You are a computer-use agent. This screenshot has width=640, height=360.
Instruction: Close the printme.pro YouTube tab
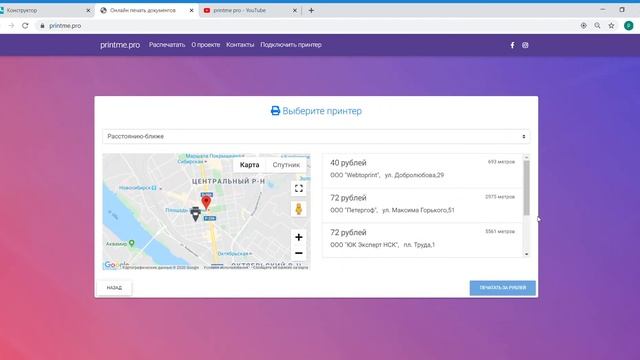click(x=295, y=11)
